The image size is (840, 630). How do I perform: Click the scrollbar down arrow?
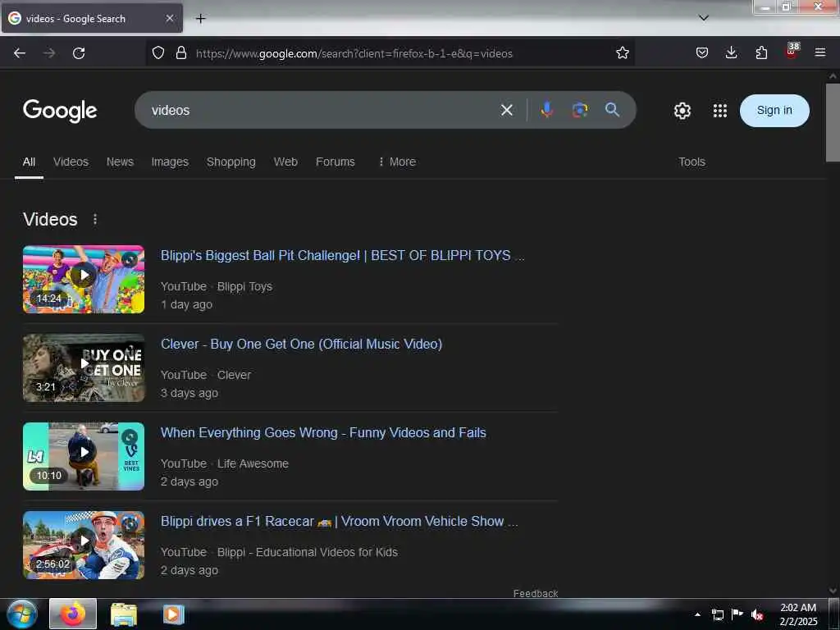833,591
